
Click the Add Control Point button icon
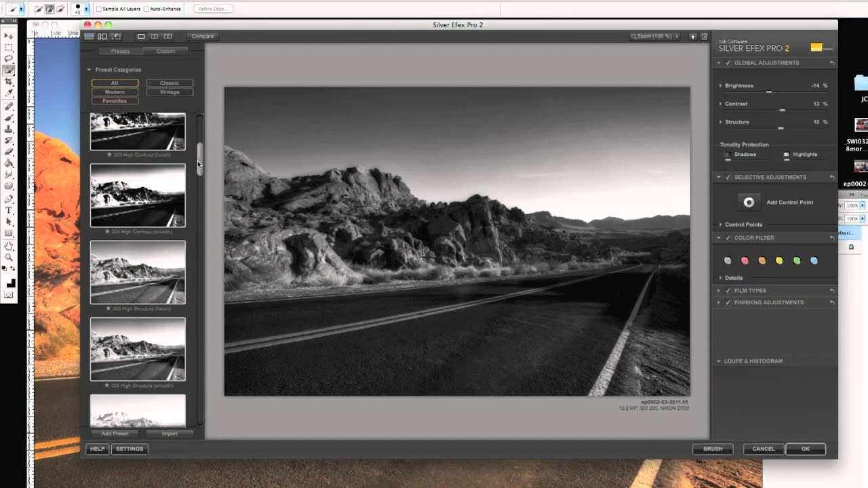pyautogui.click(x=749, y=202)
